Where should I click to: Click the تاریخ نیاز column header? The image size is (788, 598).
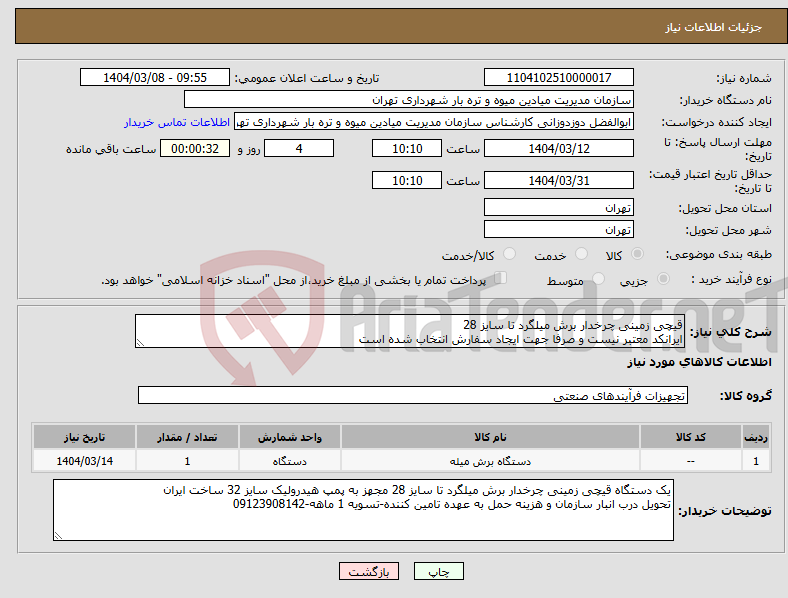click(84, 437)
